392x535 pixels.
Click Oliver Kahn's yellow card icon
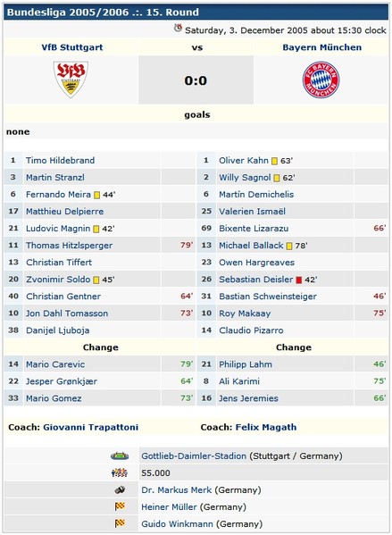coord(274,161)
